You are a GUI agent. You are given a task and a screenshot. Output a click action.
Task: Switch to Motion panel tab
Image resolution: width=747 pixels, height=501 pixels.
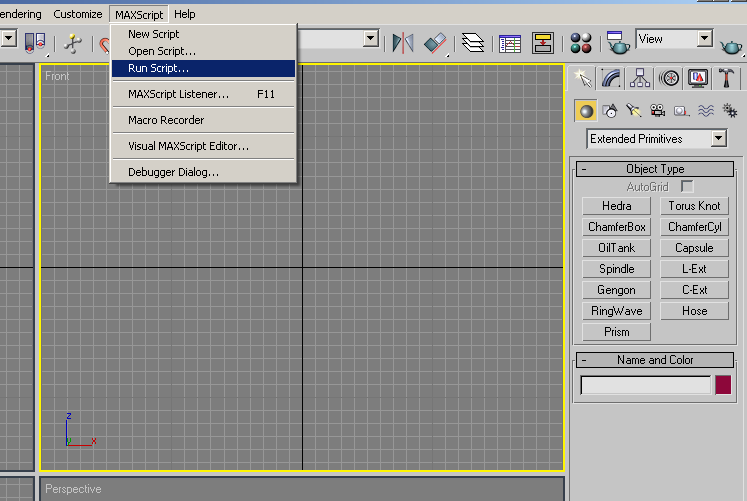(669, 78)
